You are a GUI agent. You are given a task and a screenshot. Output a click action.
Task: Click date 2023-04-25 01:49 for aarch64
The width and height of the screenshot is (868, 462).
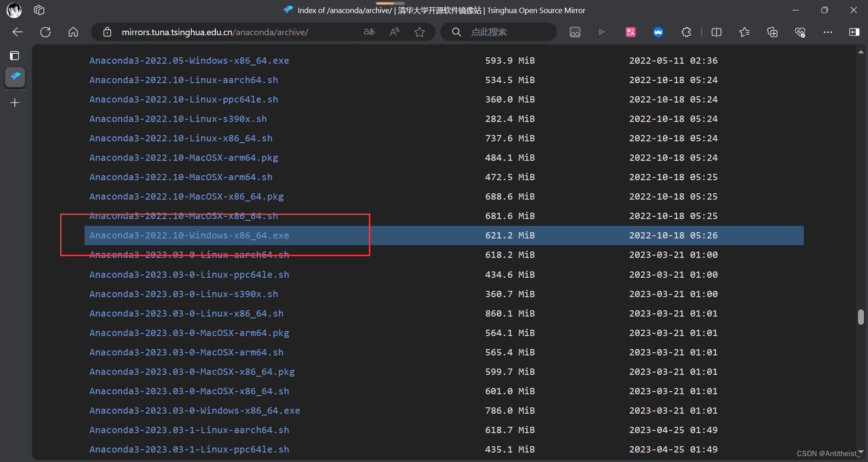(673, 430)
